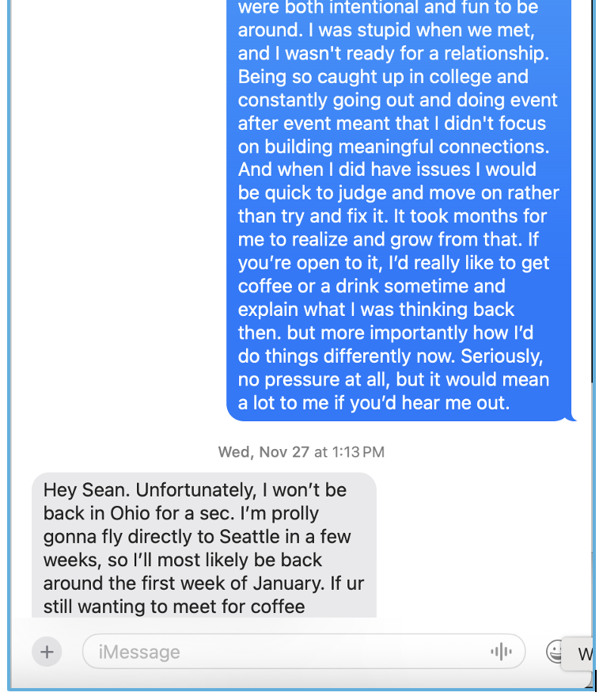The image size is (603, 700).
Task: Click into the iMessage text field
Action: click(x=285, y=652)
